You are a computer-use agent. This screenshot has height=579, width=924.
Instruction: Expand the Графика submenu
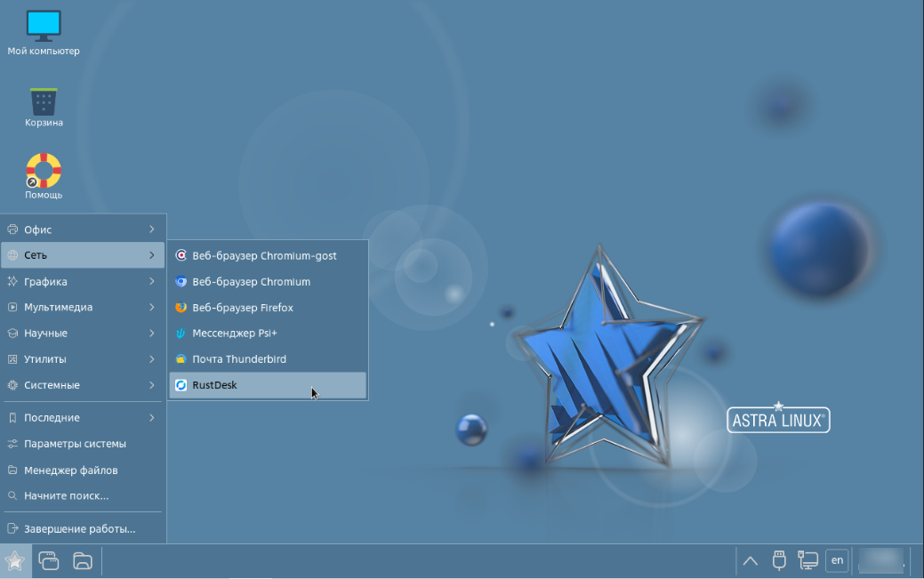53,281
